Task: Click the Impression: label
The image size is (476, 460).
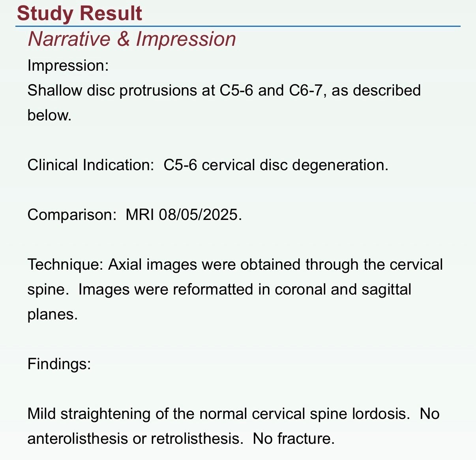Action: [x=68, y=66]
